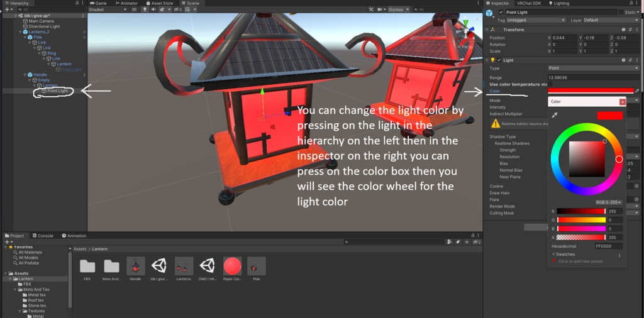Toggle hidden packages icon in Project panel
This screenshot has height=318, width=644.
point(477,242)
